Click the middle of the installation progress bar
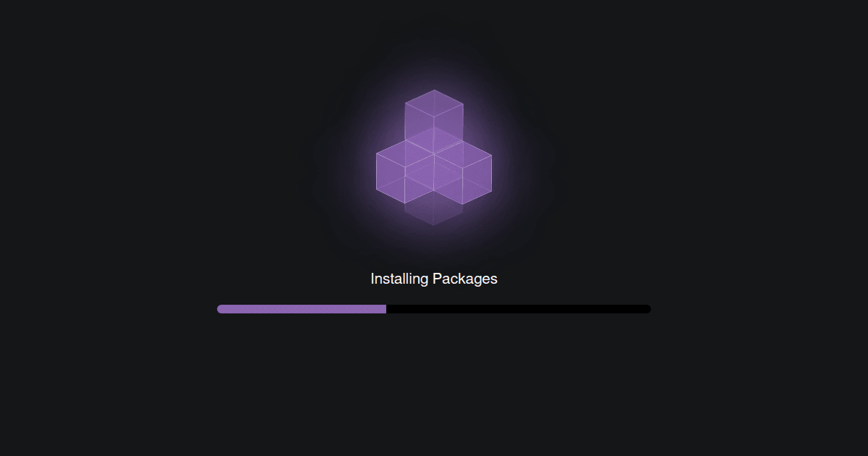 click(x=434, y=309)
